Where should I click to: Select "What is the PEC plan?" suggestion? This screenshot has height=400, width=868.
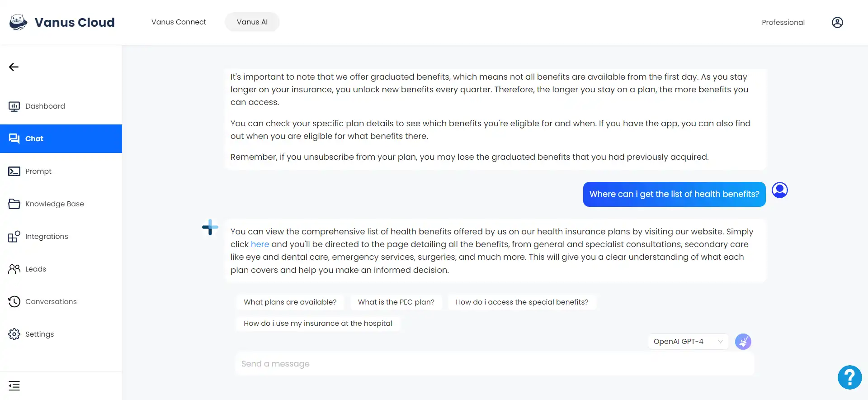click(x=396, y=302)
